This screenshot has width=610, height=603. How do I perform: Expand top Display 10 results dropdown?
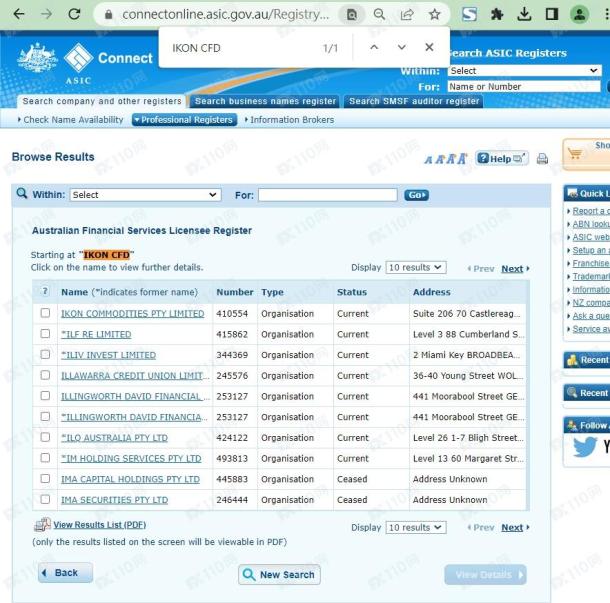[416, 268]
